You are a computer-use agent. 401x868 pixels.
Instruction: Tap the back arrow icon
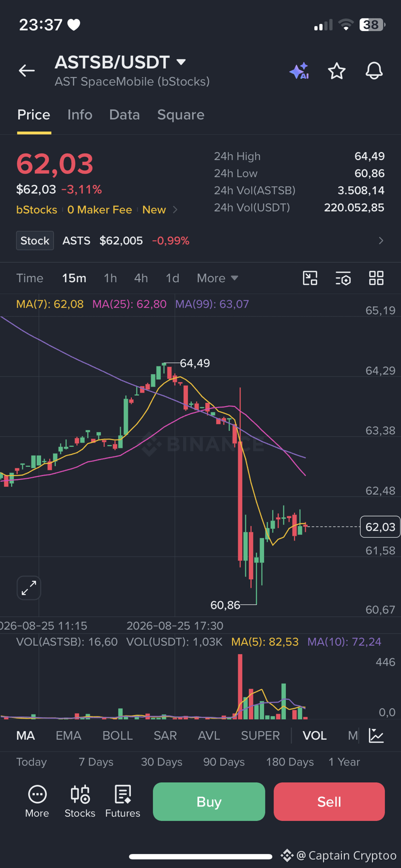click(27, 71)
